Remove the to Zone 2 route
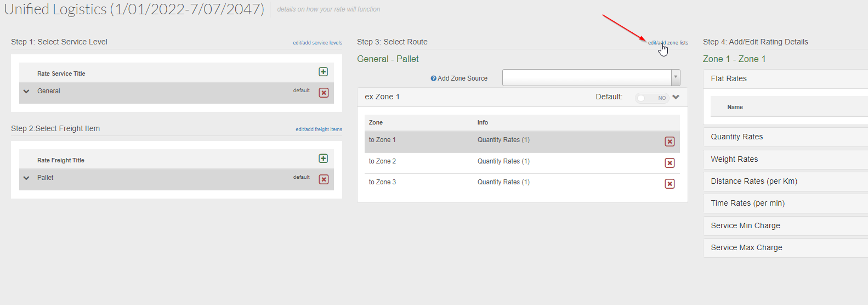 (x=670, y=163)
